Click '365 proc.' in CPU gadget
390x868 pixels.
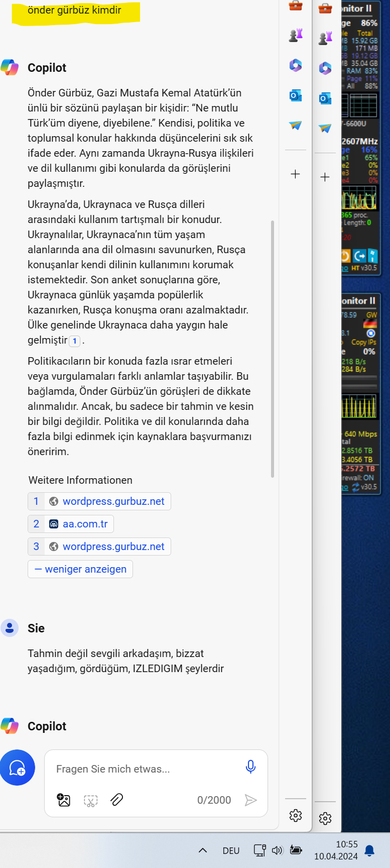[x=354, y=215]
